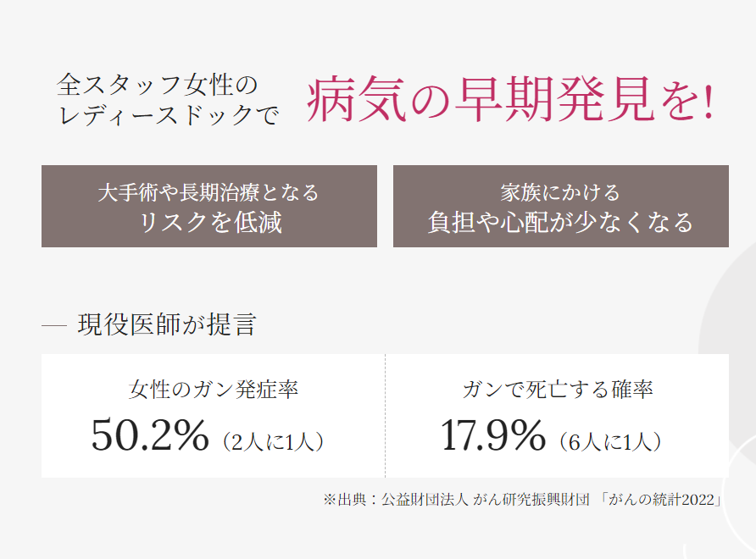Click the 女性のガン発症率 label
The image size is (756, 559).
[214, 390]
